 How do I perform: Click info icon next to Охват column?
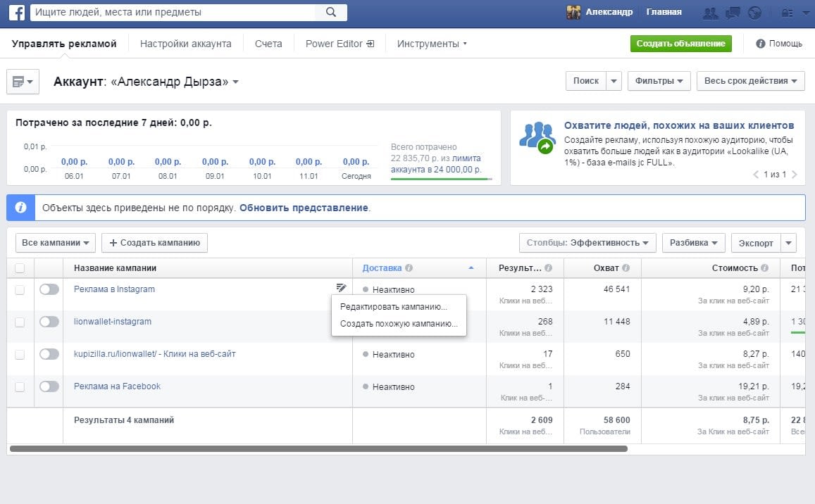626,267
